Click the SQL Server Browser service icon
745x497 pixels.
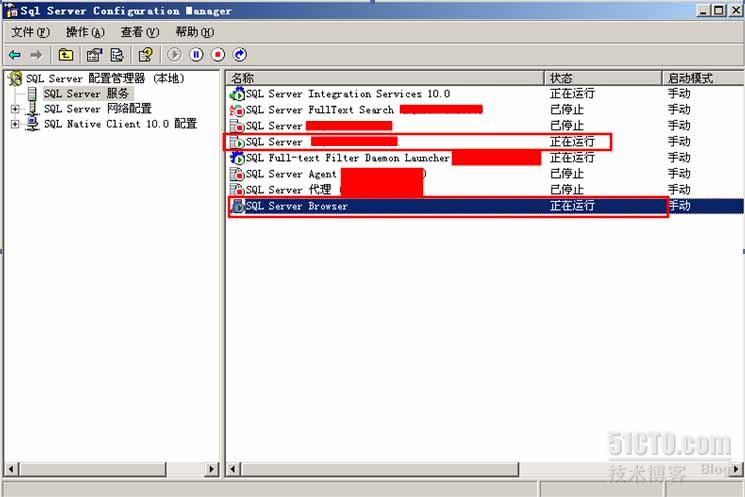pyautogui.click(x=237, y=206)
